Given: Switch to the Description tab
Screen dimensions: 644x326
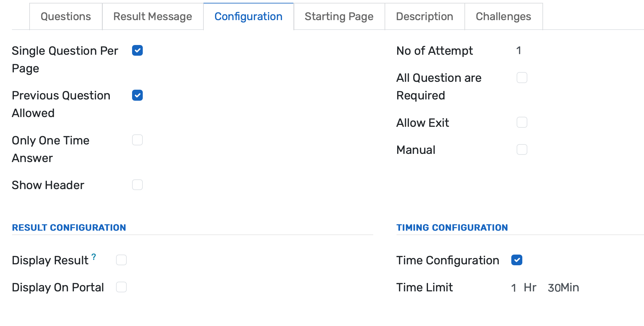Looking at the screenshot, I should [x=425, y=16].
